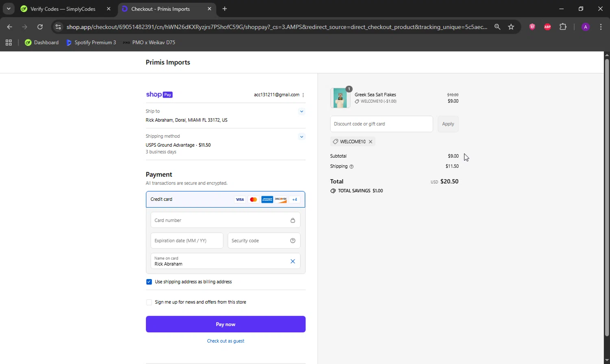Click the Rick Abraham shipping address text
The image size is (610, 364).
click(x=187, y=120)
